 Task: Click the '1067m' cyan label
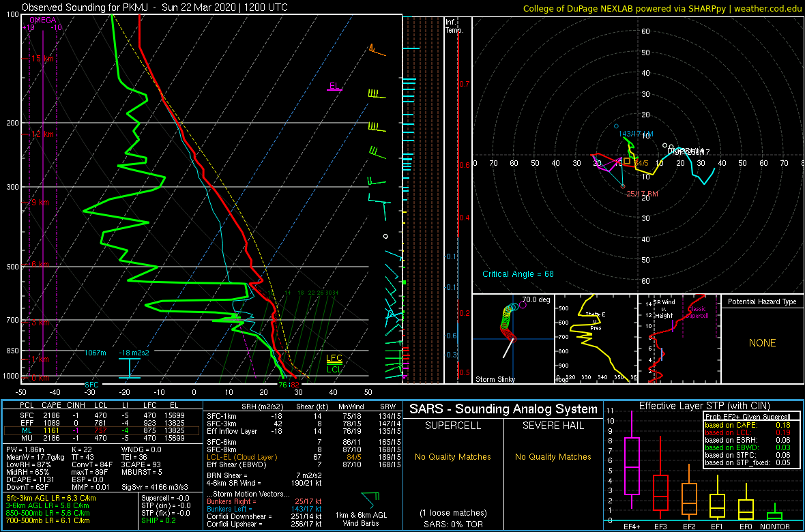click(x=96, y=353)
